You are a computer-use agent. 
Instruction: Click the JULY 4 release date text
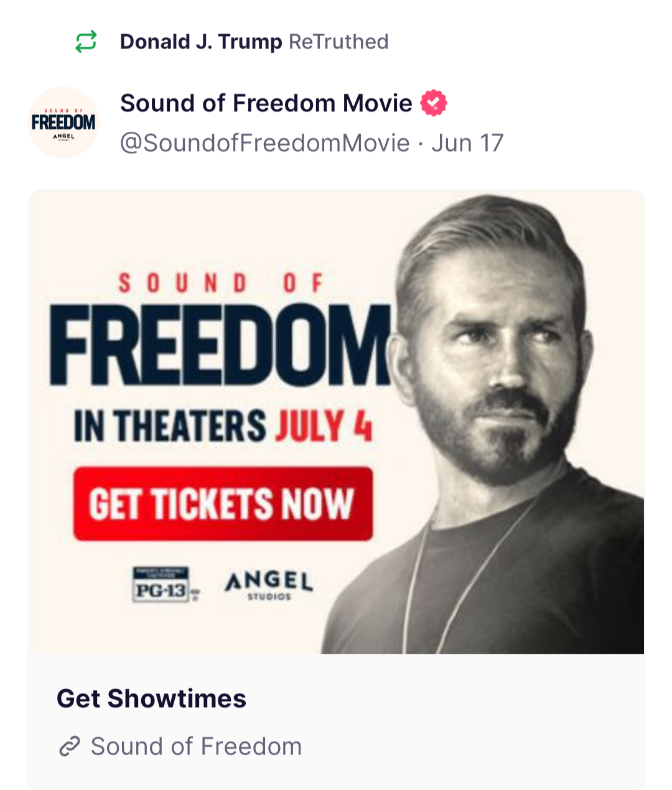click(324, 426)
